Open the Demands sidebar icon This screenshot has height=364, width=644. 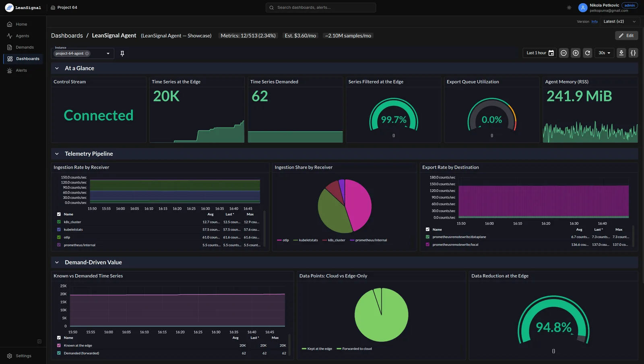pyautogui.click(x=10, y=48)
